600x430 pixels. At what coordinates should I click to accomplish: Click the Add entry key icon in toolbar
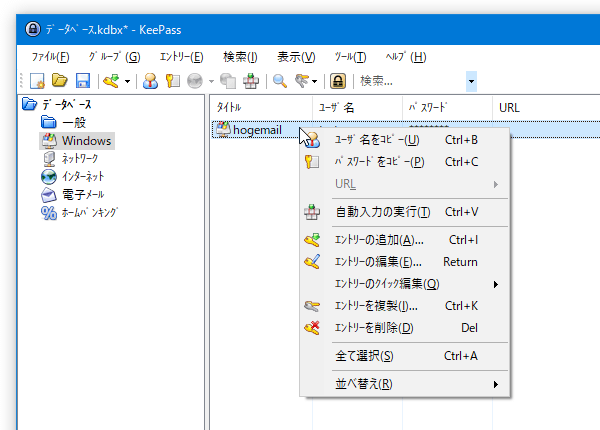[111, 81]
